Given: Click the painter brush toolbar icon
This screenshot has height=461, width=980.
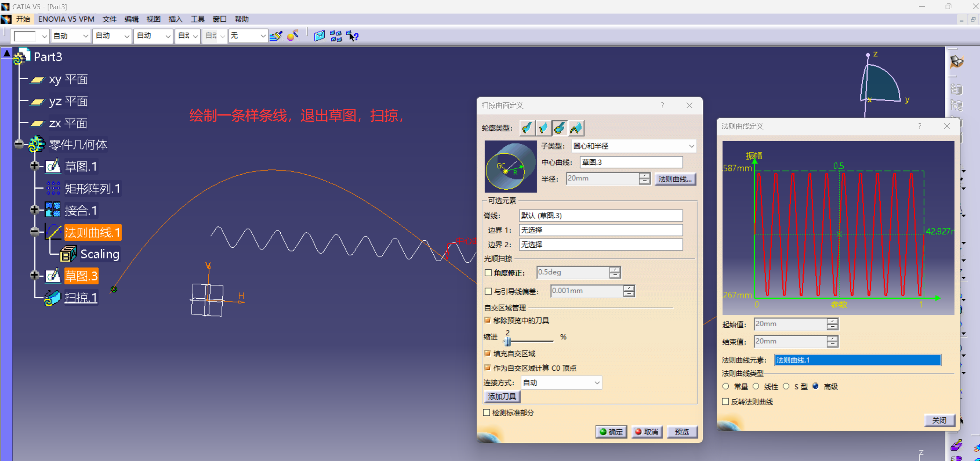Looking at the screenshot, I should click(x=276, y=36).
